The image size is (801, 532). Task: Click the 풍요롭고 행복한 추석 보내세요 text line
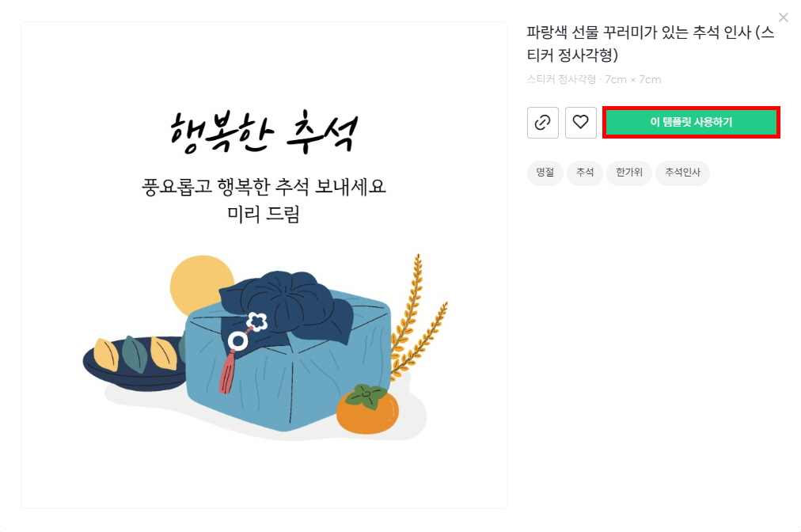click(264, 187)
